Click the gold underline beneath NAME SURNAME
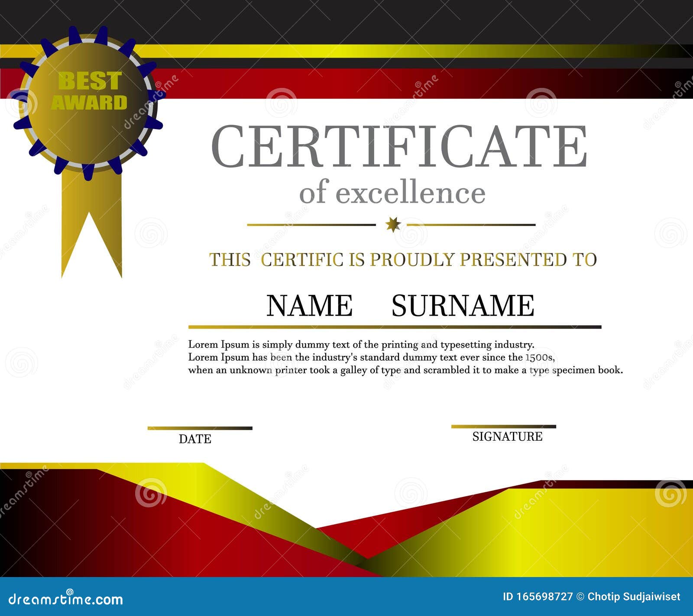Screen dimensions: 693x616 (394, 325)
